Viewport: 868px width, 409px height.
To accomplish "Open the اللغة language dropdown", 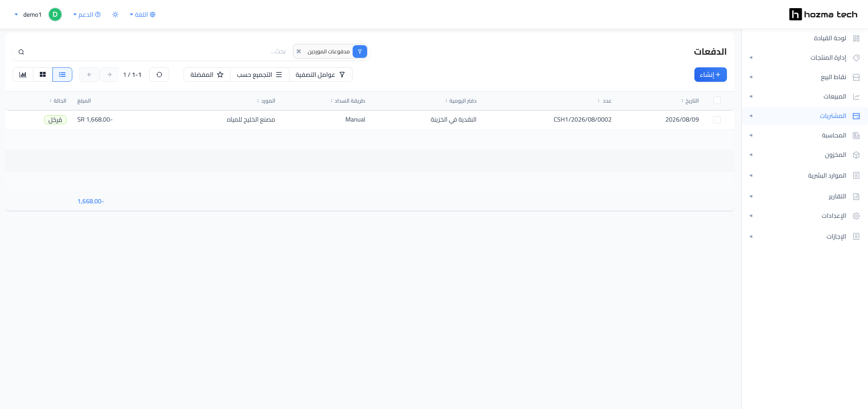I will coord(142,14).
